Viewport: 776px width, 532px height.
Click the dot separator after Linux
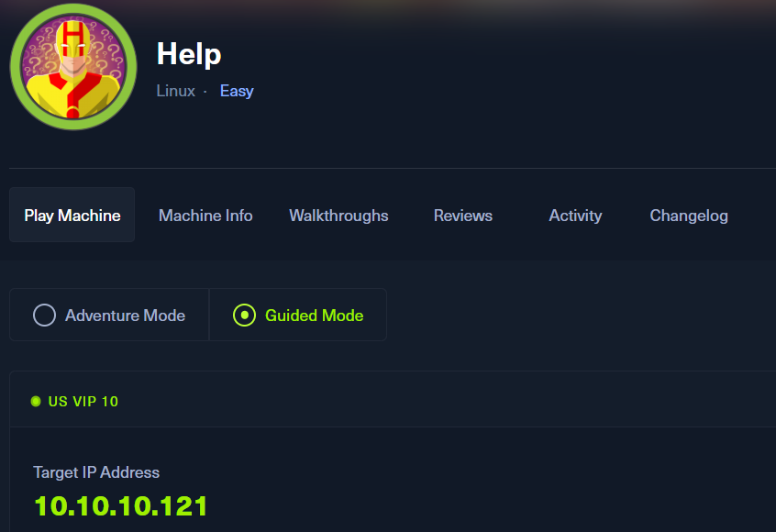205,92
